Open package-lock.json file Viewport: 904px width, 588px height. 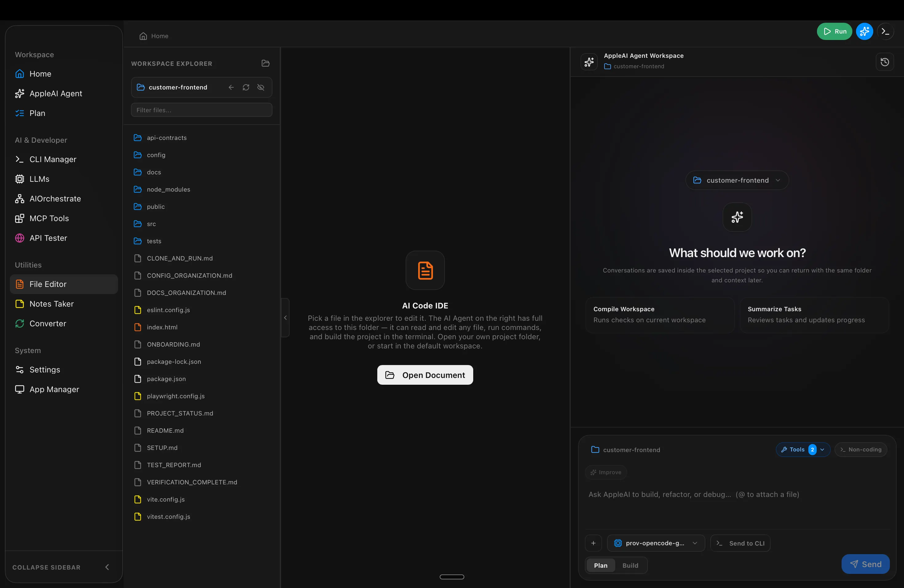coord(201,362)
